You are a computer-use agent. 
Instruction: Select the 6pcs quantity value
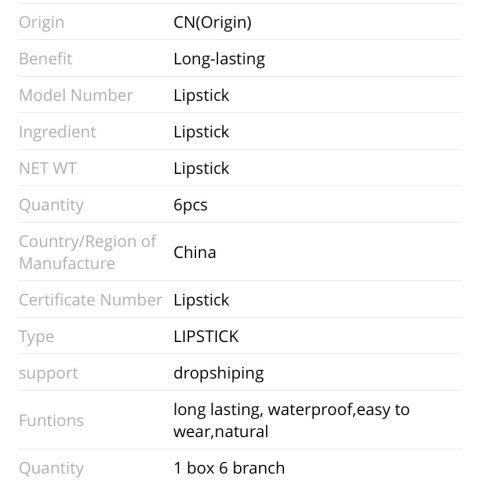[190, 205]
